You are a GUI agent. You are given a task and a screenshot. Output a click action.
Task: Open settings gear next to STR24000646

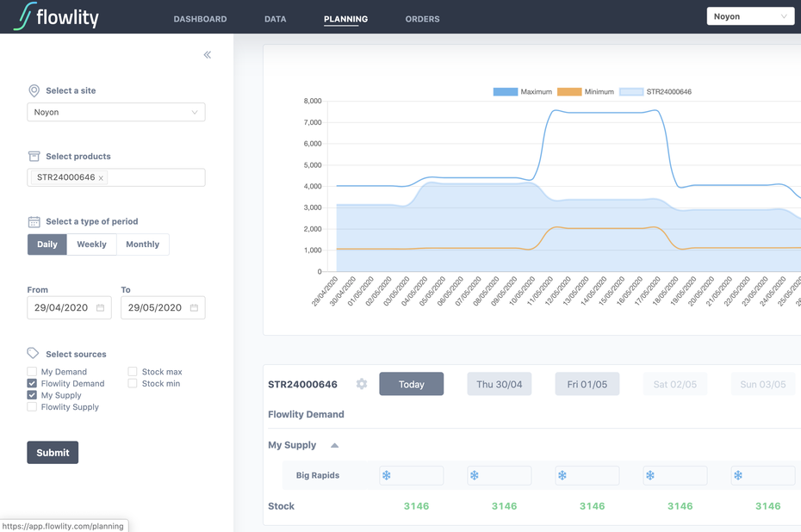click(362, 384)
